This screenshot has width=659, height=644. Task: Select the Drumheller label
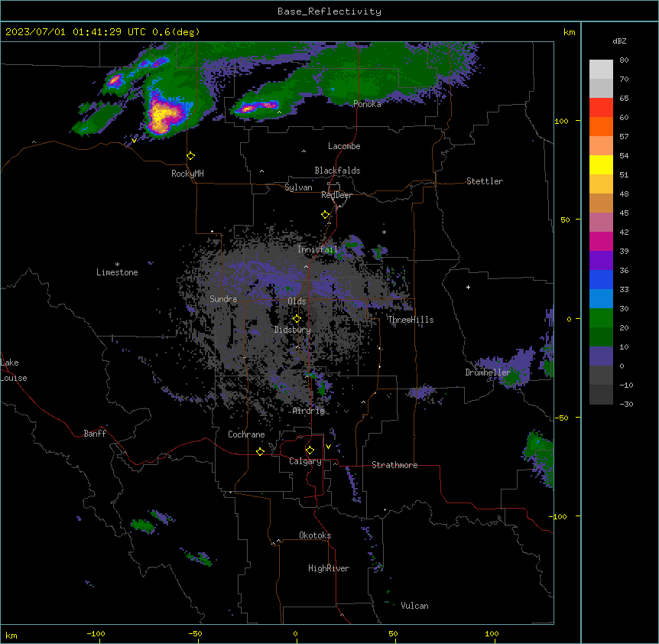[x=488, y=372]
